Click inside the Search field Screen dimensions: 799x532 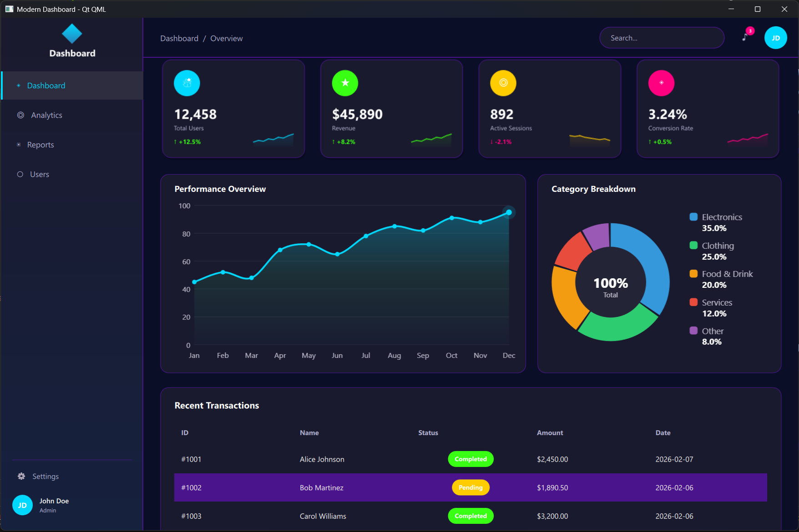pos(662,38)
